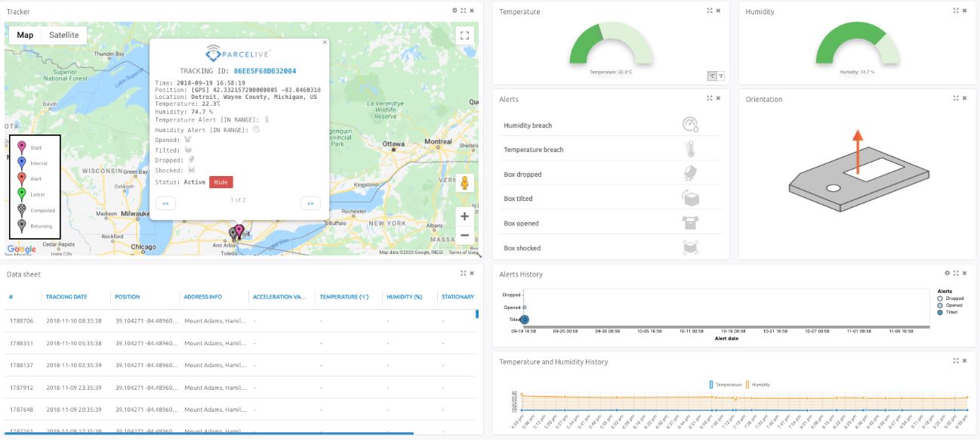This screenshot has height=442, width=980.
Task: Click the Tilted alert bubble in chart
Action: (x=524, y=320)
